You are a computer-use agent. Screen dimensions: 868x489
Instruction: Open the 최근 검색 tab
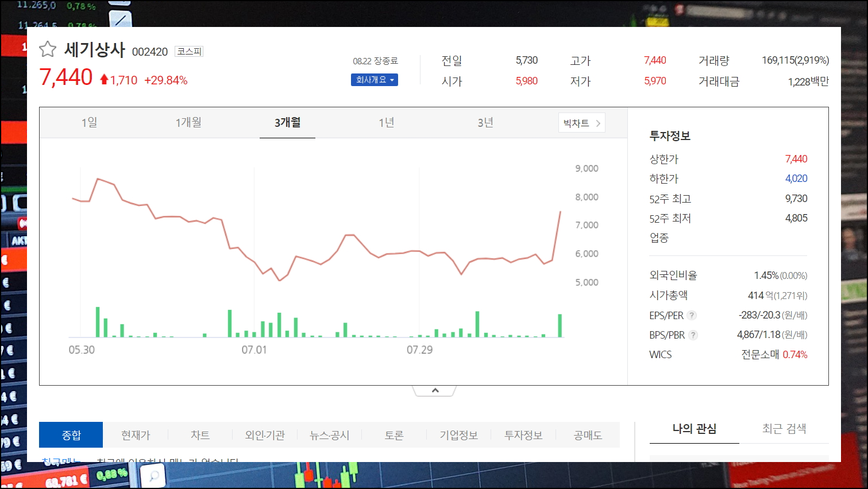click(784, 429)
